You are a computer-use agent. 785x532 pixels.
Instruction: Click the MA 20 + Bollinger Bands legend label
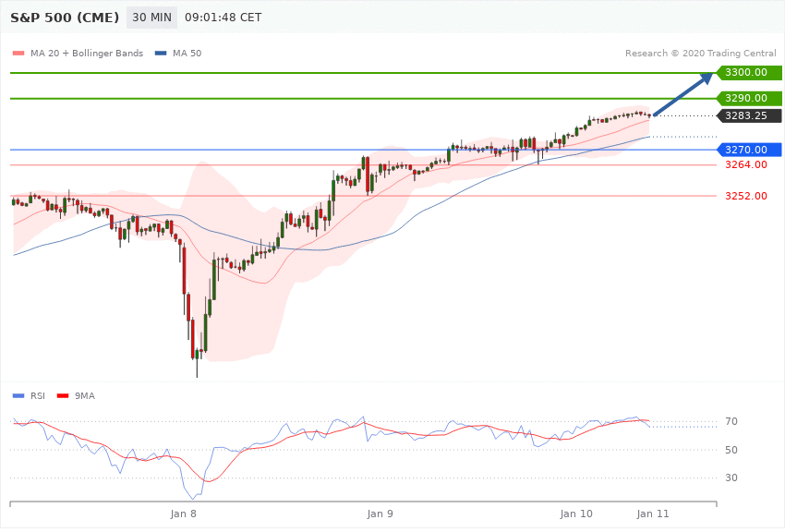coord(87,54)
